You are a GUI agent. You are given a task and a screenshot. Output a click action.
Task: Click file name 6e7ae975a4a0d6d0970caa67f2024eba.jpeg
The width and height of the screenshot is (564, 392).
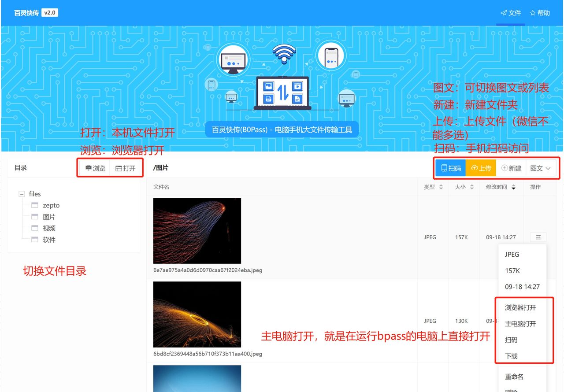click(208, 270)
